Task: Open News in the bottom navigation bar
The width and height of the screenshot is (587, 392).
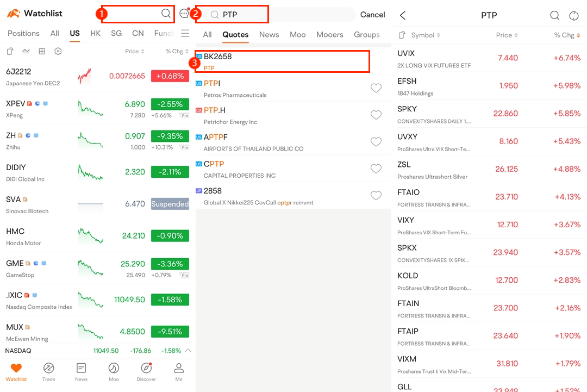Action: [81, 372]
